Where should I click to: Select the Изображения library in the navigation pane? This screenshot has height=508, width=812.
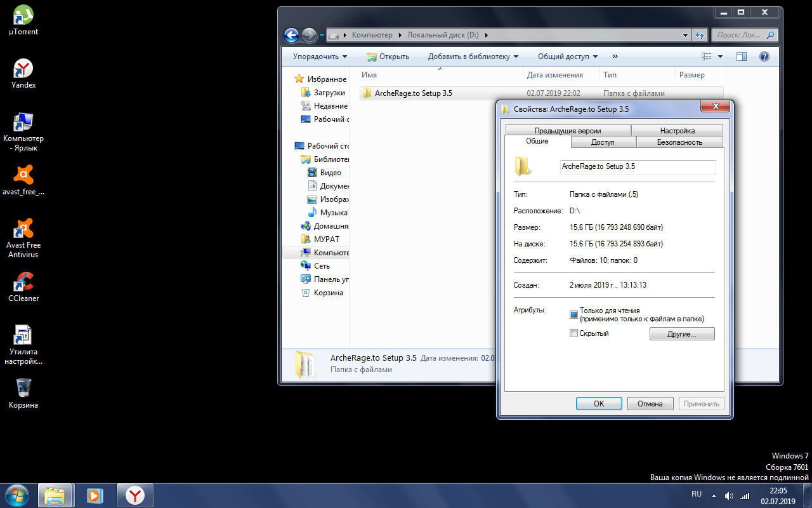(x=327, y=199)
